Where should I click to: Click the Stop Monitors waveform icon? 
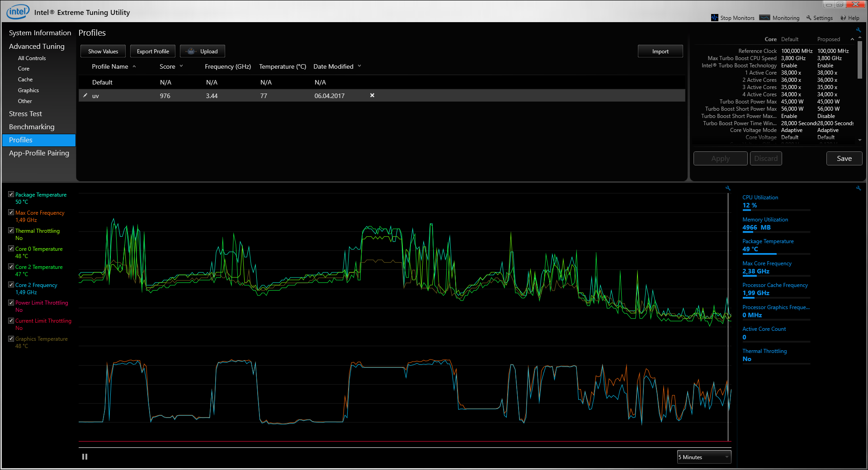(714, 18)
